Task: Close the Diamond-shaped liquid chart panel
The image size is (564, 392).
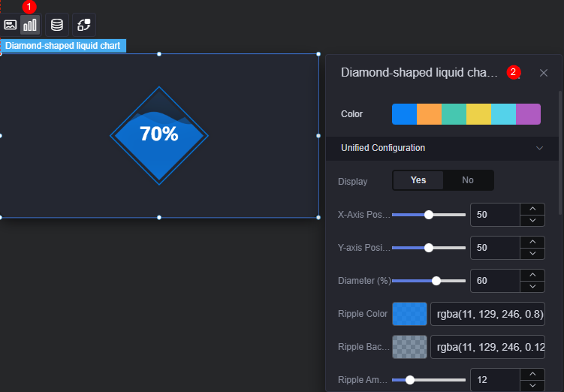Action: coord(544,73)
